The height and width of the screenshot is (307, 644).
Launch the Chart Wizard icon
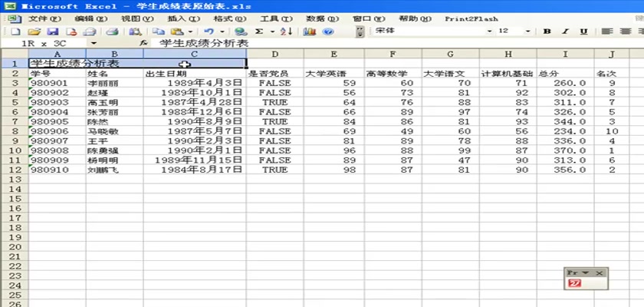pos(309,31)
